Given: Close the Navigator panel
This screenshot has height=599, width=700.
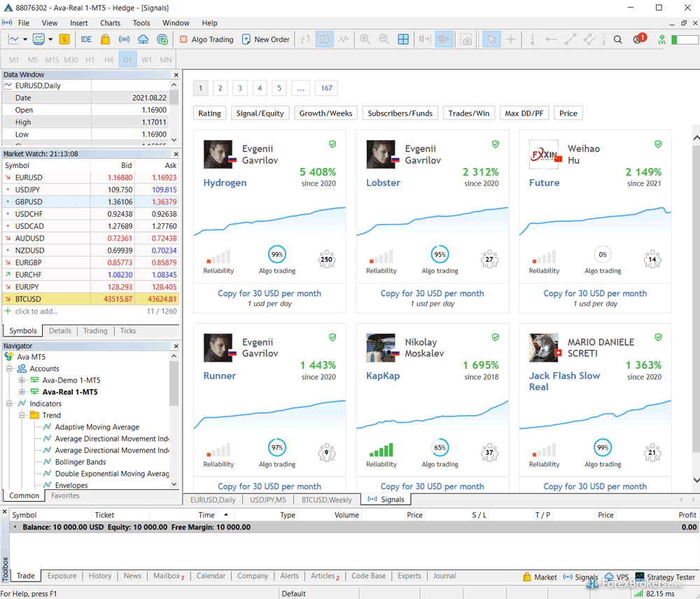Looking at the screenshot, I should 176,346.
